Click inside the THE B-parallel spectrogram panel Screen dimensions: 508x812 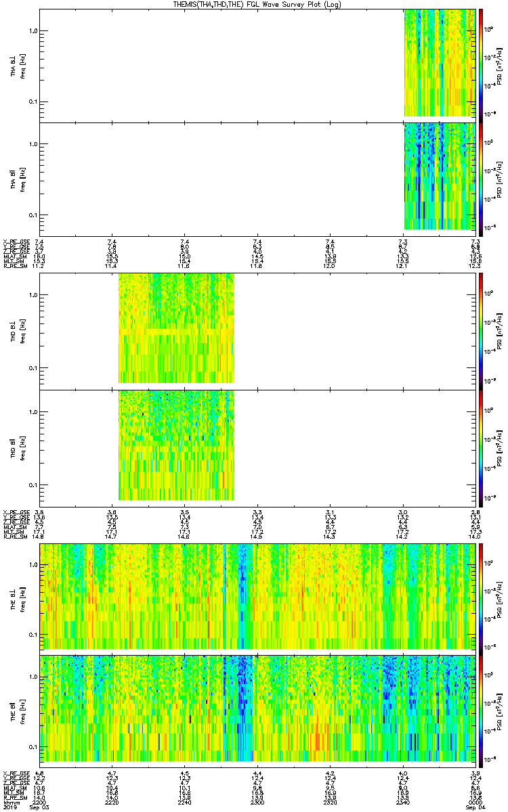[x=257, y=710]
